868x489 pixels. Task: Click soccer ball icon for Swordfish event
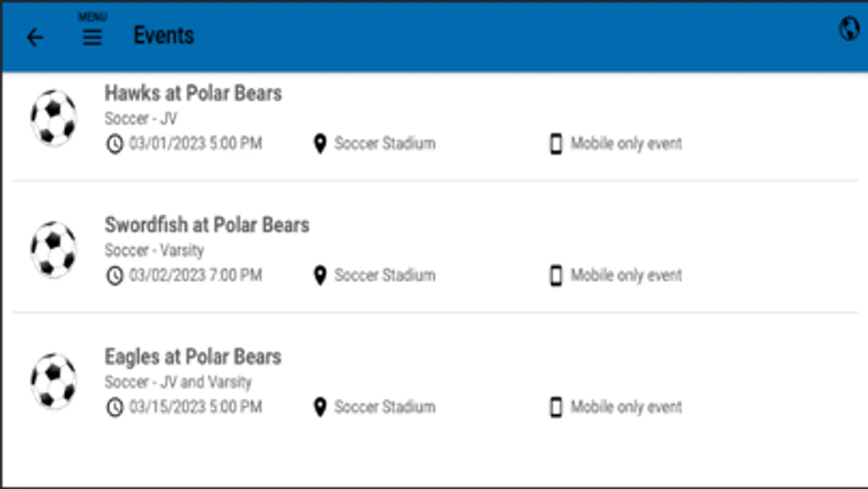(x=53, y=250)
